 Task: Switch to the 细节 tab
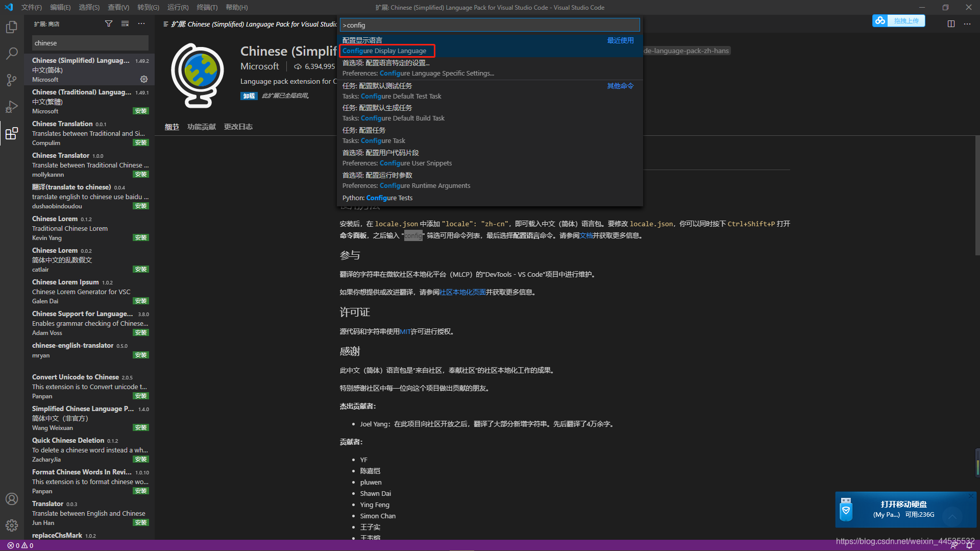[x=172, y=127]
